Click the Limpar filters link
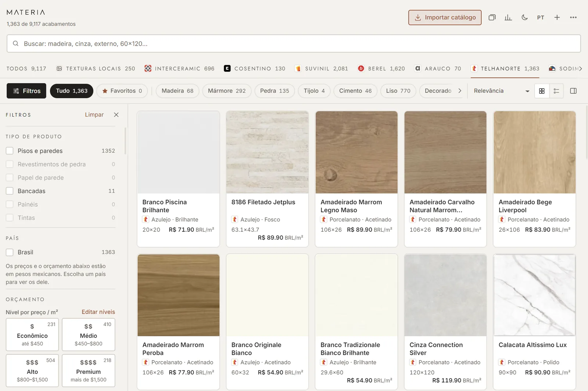 94,115
